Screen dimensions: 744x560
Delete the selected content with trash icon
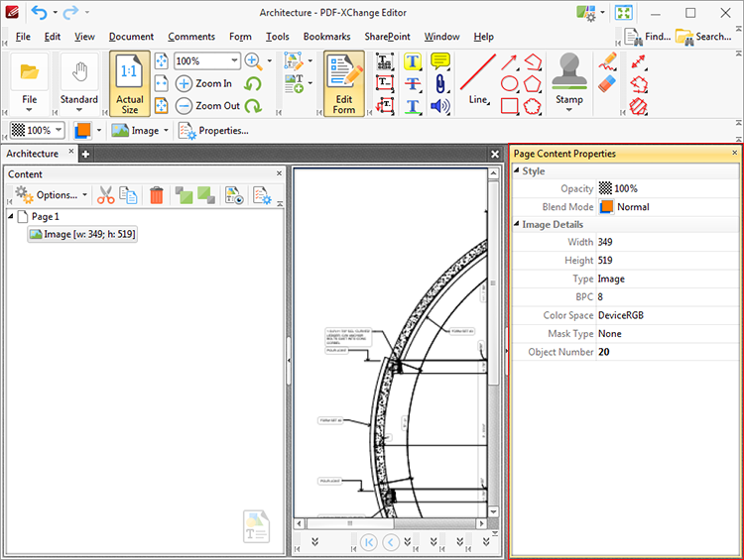(x=156, y=195)
